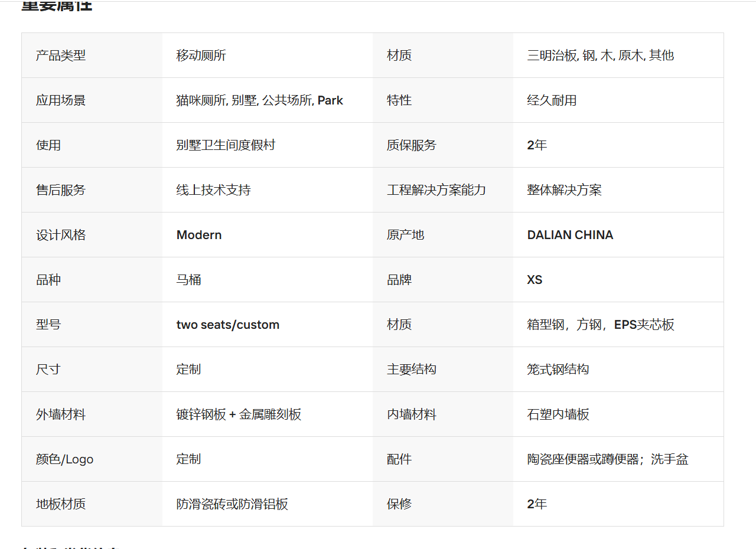
Task: Click the '配件' attribute label
Action: click(x=399, y=459)
